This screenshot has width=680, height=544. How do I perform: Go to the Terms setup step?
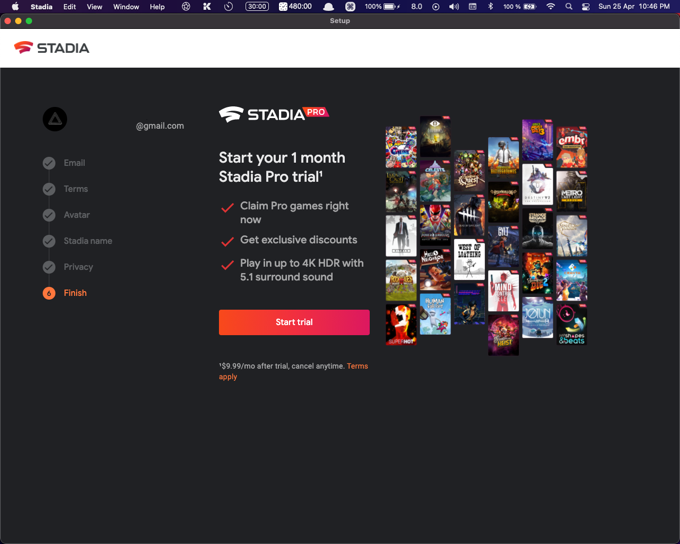(75, 189)
